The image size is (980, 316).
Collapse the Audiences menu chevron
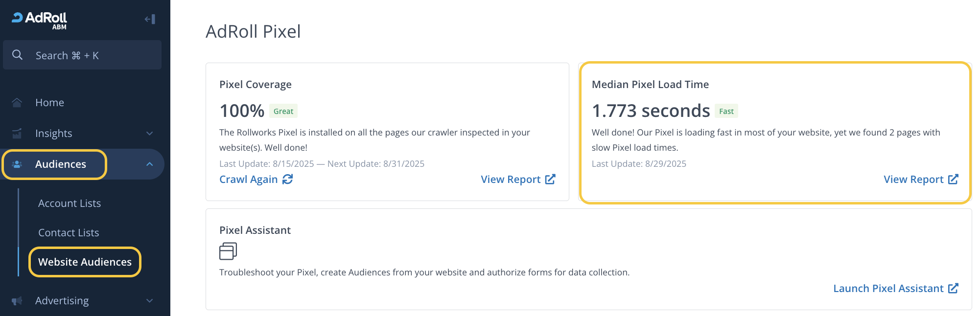(150, 164)
